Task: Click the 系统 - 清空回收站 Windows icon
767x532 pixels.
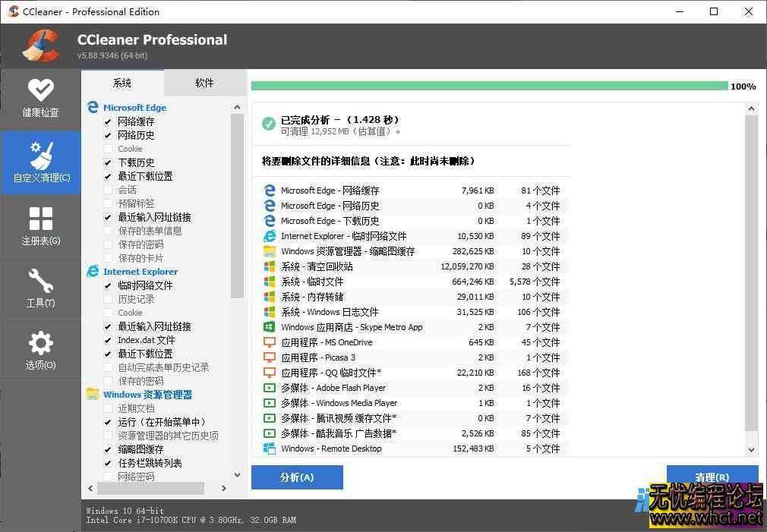Action: coord(269,266)
